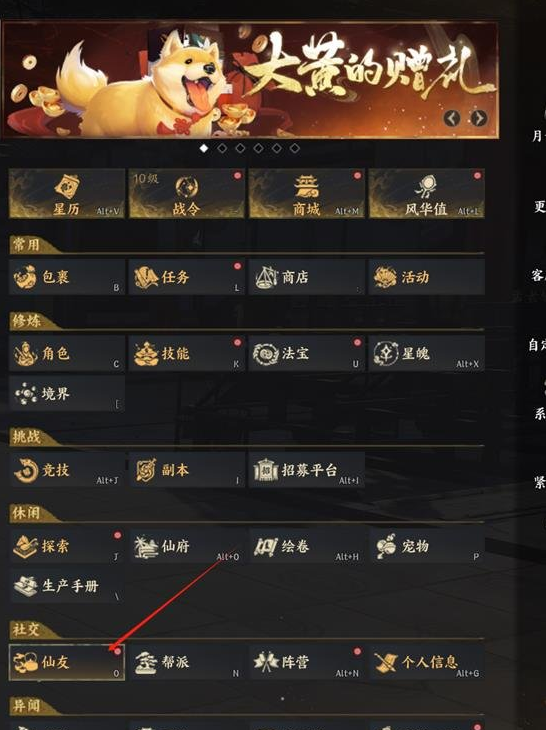Open the 星历 calendar tile
The height and width of the screenshot is (730, 546).
67,193
